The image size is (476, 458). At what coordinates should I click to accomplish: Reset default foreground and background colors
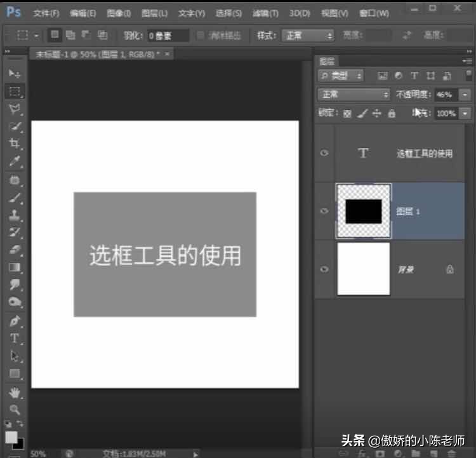pyautogui.click(x=8, y=424)
